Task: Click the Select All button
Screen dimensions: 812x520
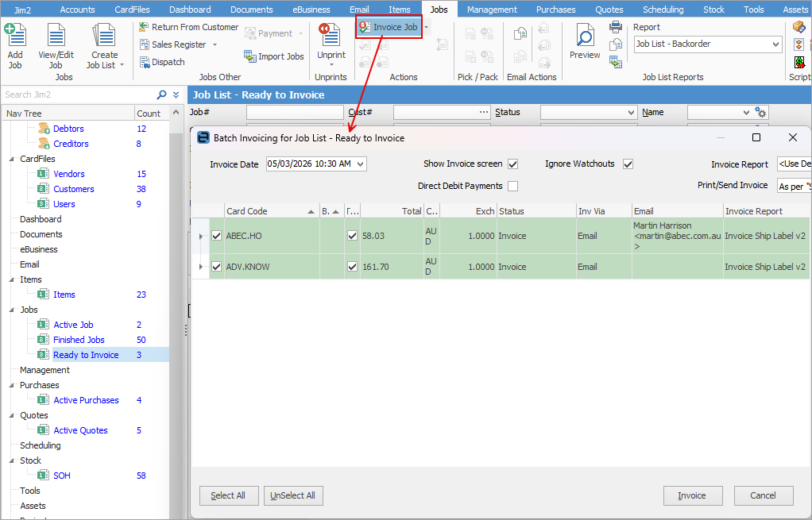Action: click(228, 495)
